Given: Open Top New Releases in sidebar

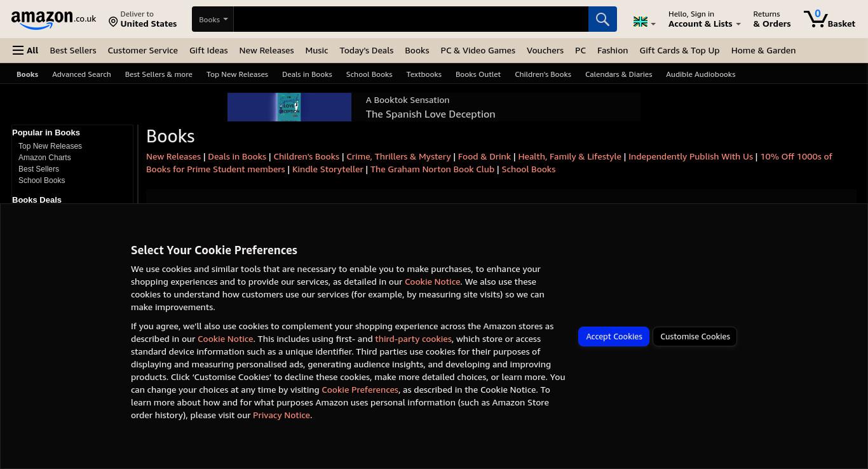Looking at the screenshot, I should (50, 146).
